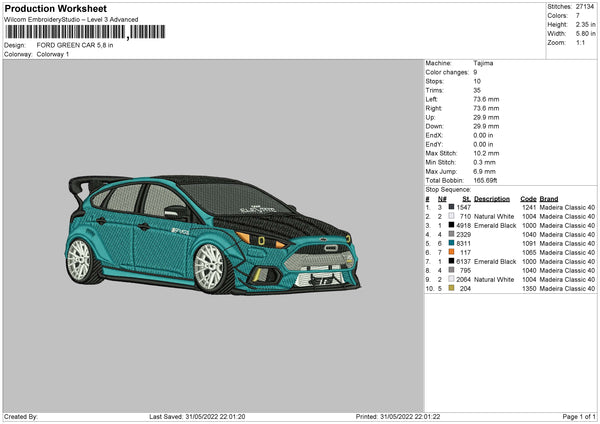Click the embroidered teal car design preview

pyautogui.click(x=212, y=235)
